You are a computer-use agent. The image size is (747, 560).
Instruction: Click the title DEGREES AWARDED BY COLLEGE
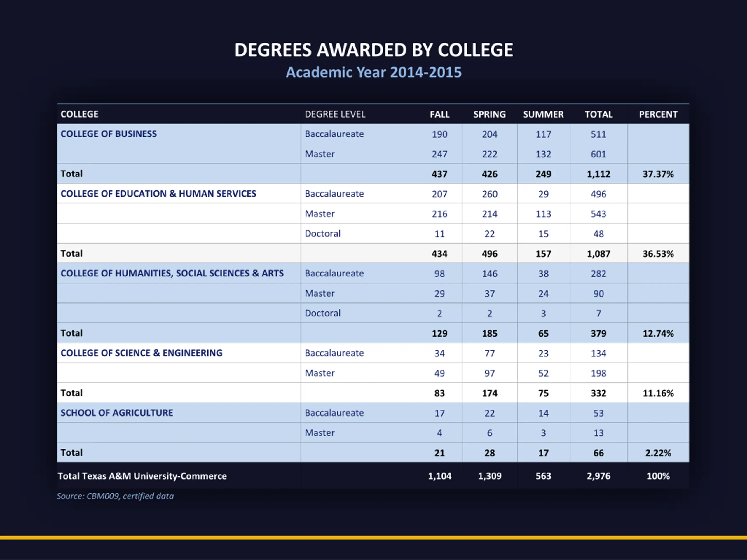(373, 50)
